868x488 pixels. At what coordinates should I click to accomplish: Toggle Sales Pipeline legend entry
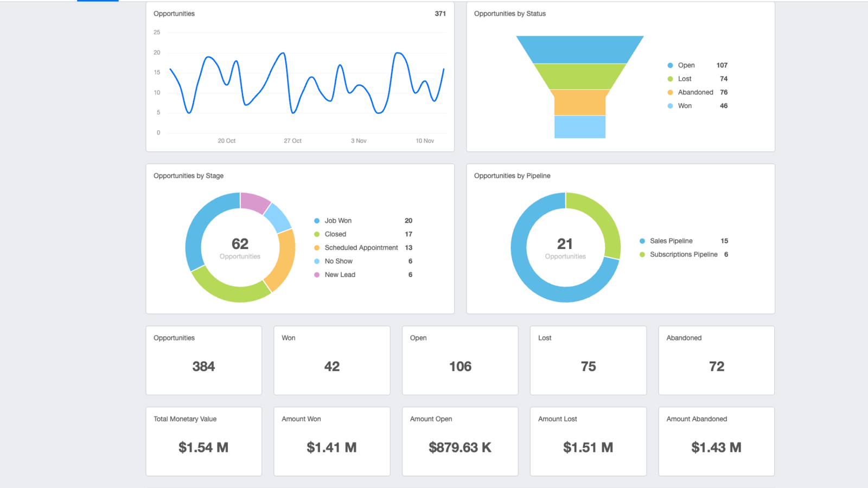tap(671, 241)
